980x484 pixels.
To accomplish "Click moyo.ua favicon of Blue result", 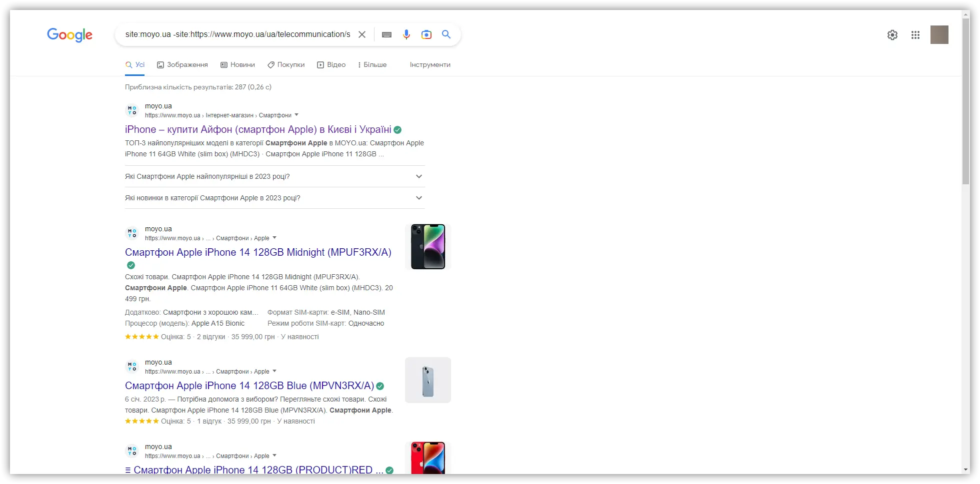I will pos(132,367).
